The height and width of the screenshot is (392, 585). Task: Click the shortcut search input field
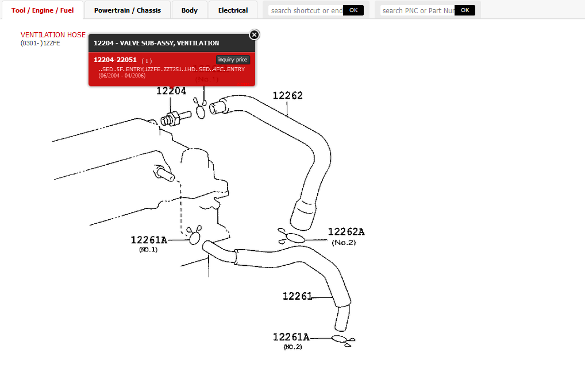point(303,10)
